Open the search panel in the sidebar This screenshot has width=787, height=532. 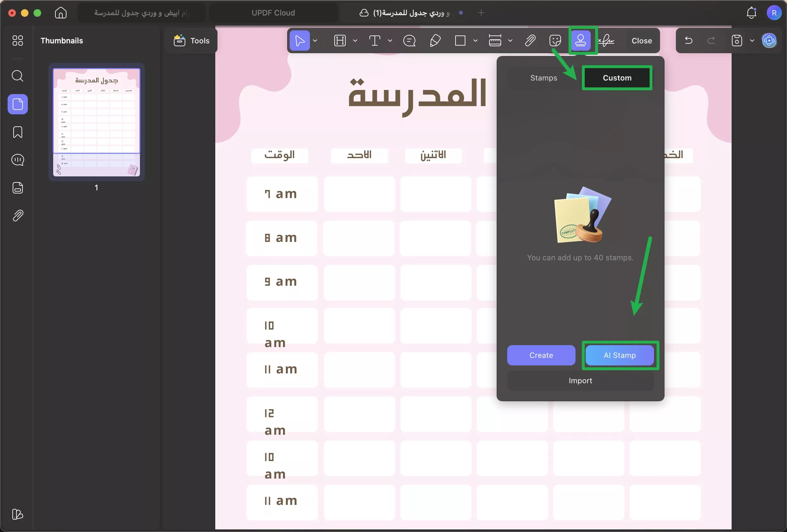pyautogui.click(x=17, y=76)
